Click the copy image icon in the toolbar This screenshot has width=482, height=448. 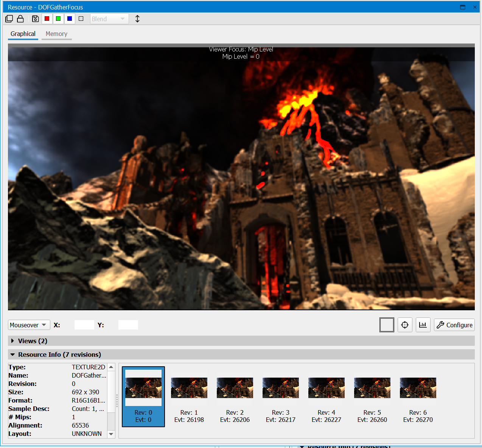click(9, 19)
